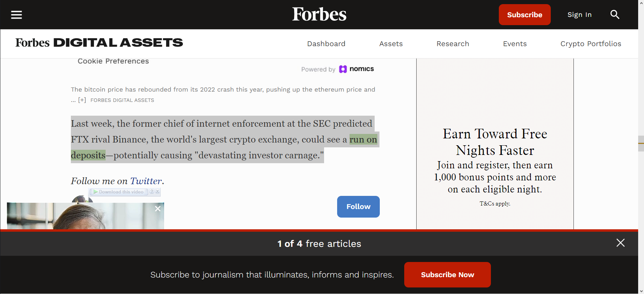This screenshot has width=644, height=294.
Task: Expand the caption with [+]
Action: click(x=82, y=100)
